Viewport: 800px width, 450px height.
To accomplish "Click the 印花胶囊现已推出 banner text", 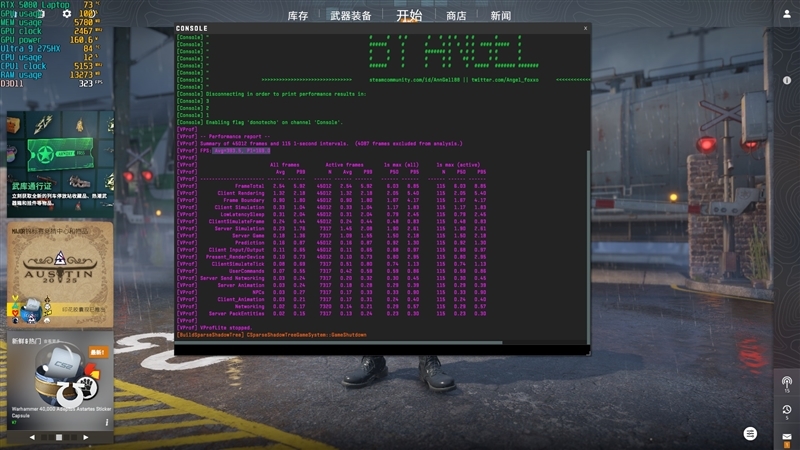I will pos(84,309).
